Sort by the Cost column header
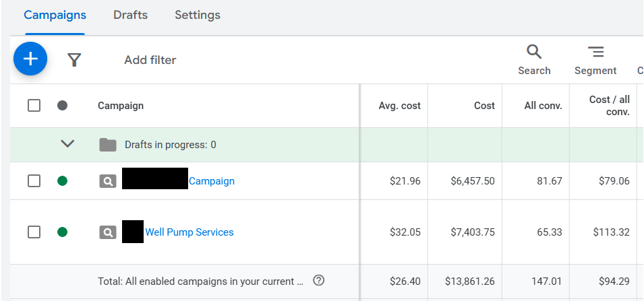 [x=484, y=106]
